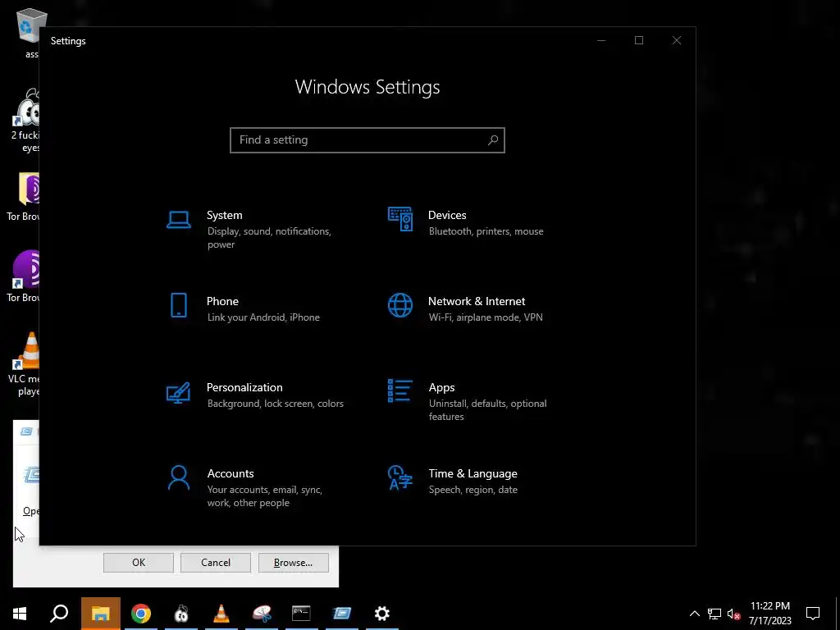Open the System settings category
Viewport: 840px width, 630px height.
257,230
